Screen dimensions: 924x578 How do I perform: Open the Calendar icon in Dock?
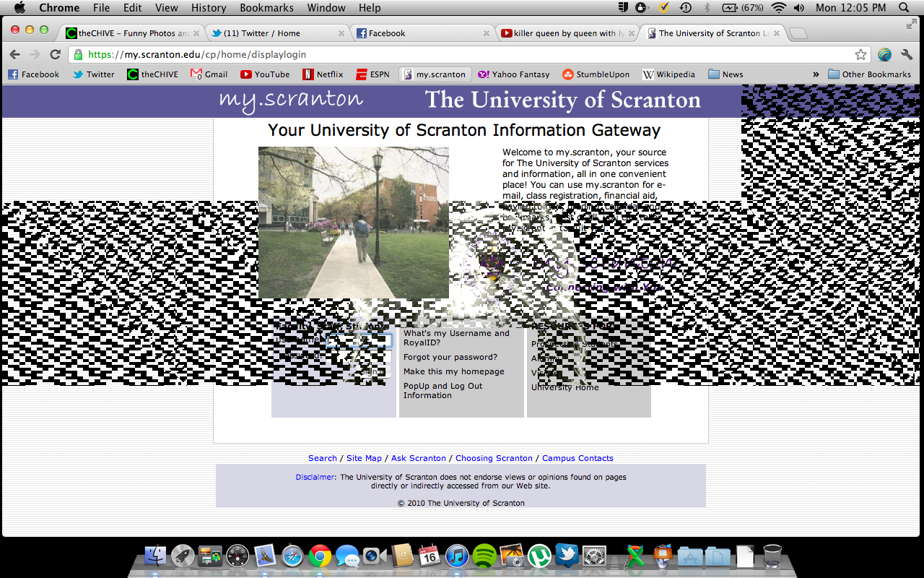point(430,555)
